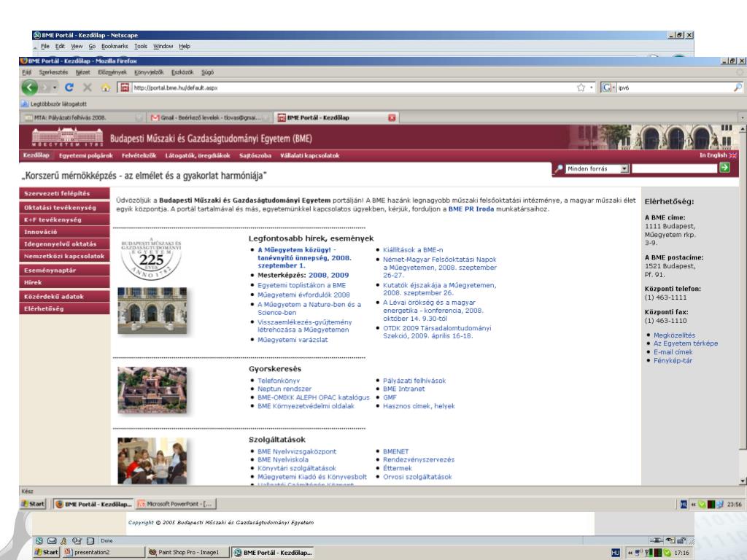Viewport: 747px width, 560px height.
Task: Go to the Home page via house icon
Action: click(106, 87)
